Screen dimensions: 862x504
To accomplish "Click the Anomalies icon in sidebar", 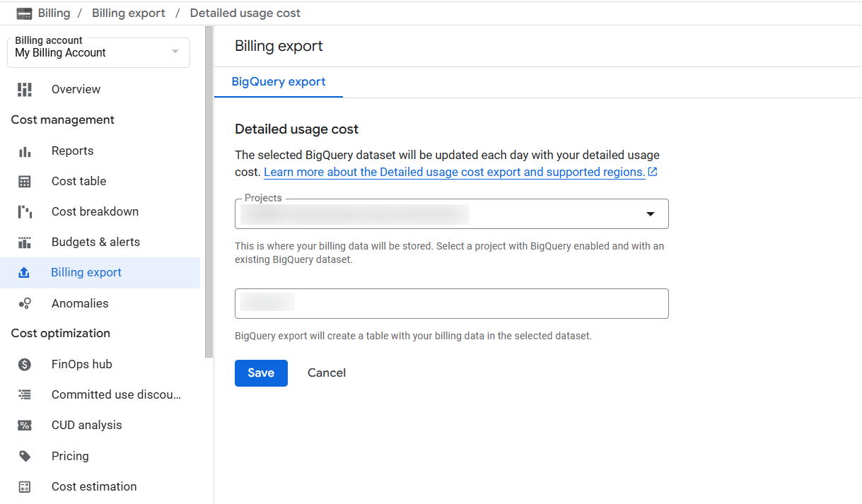I will [x=25, y=303].
